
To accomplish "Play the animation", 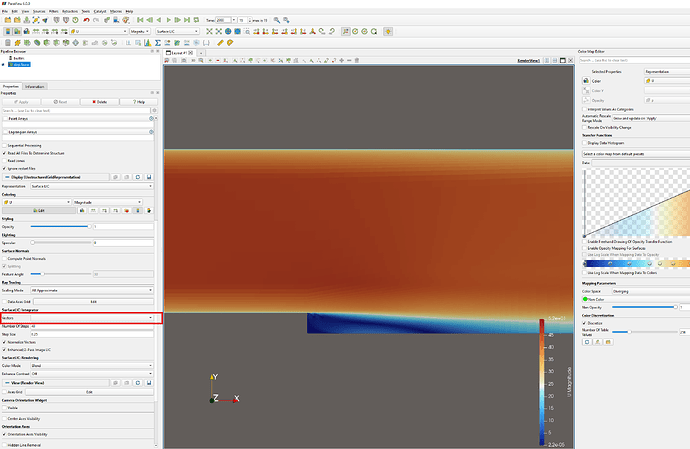I will click(x=168, y=20).
